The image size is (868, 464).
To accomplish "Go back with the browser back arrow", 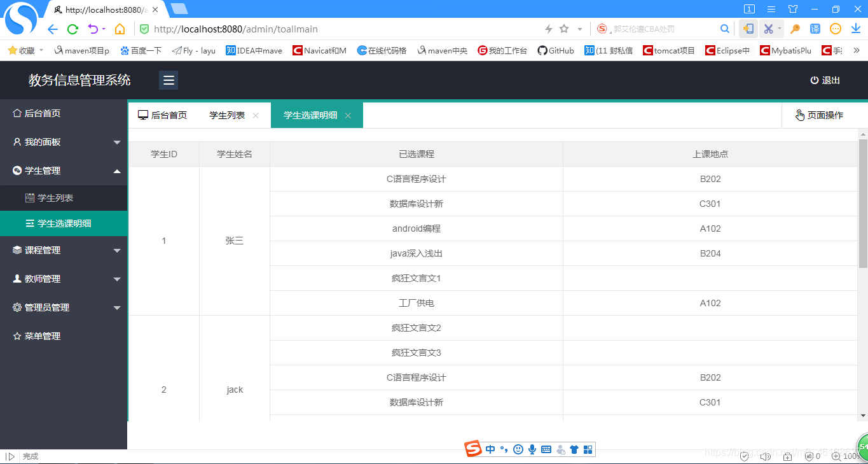I will click(53, 29).
